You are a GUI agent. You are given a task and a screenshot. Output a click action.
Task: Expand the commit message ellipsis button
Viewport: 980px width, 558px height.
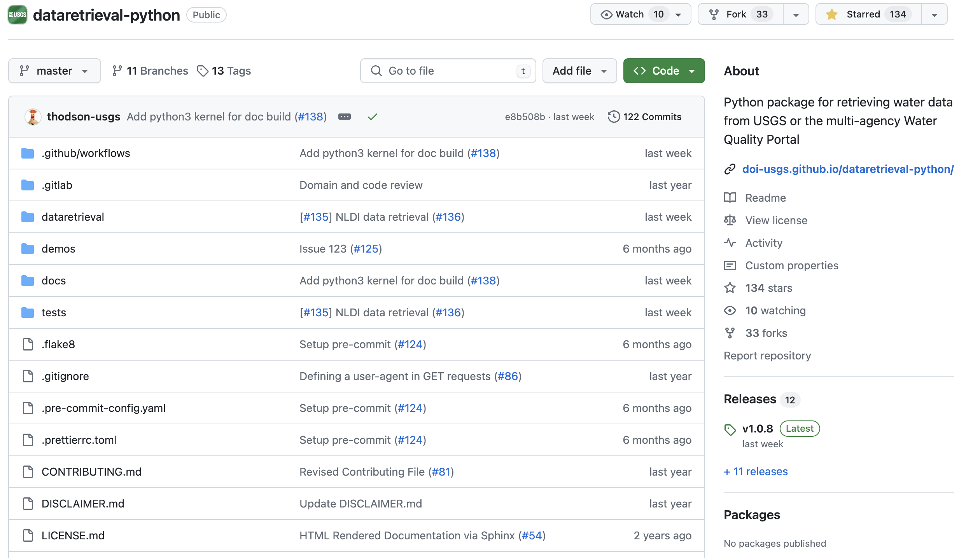pyautogui.click(x=345, y=117)
